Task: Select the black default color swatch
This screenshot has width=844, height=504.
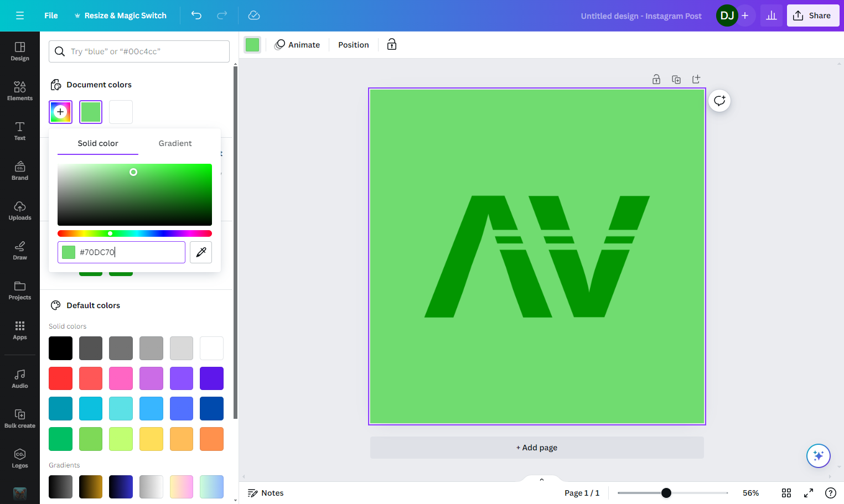Action: click(x=61, y=348)
